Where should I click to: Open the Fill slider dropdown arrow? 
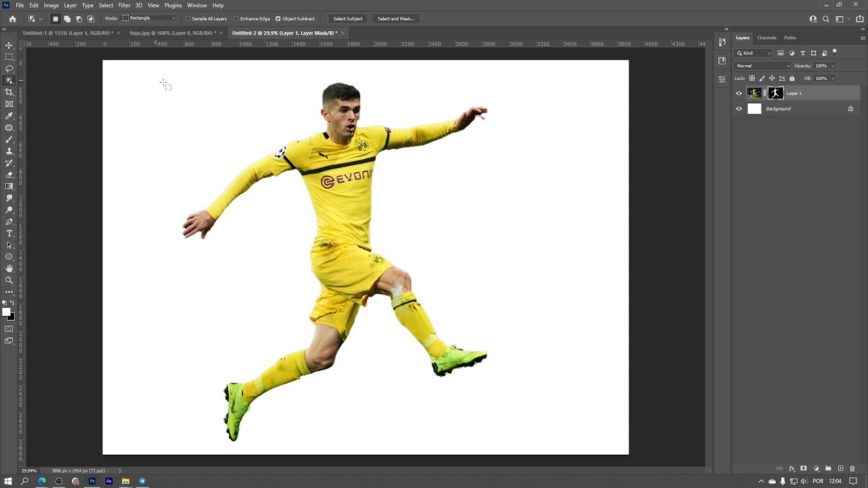point(833,79)
